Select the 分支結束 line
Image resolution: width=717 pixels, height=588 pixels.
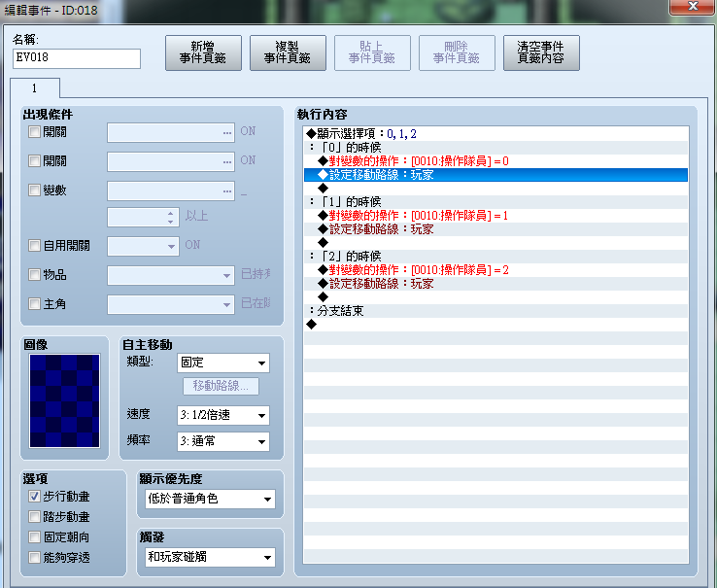(496, 311)
